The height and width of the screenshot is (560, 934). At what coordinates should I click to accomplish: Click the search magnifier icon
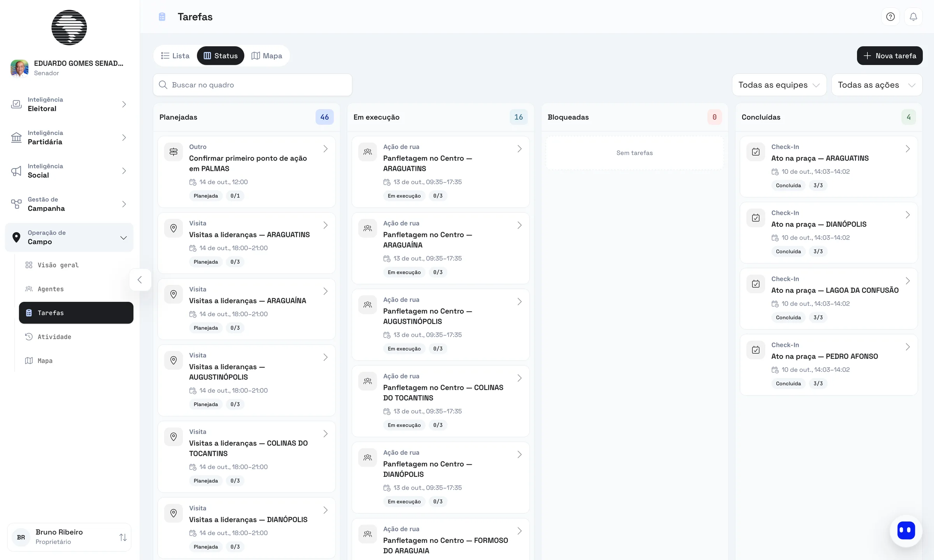point(163,85)
